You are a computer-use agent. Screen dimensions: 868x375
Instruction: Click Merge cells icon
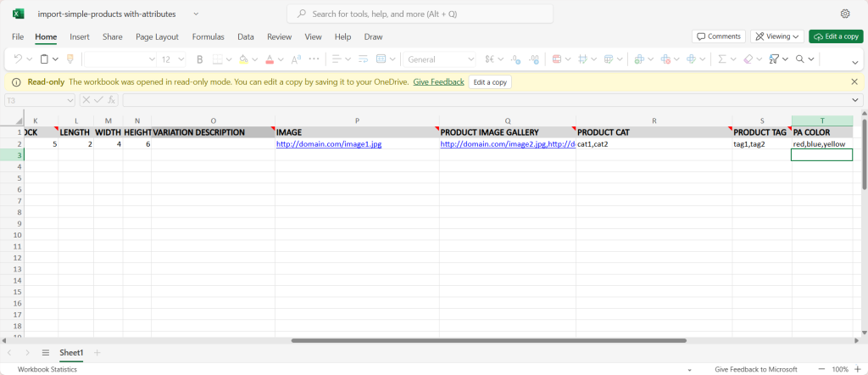[x=381, y=59]
